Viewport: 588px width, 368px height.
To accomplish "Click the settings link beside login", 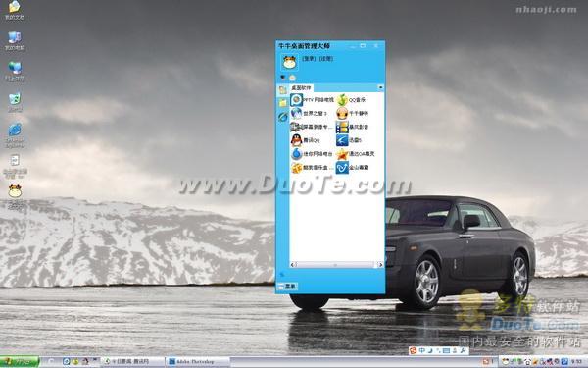I will [326, 59].
